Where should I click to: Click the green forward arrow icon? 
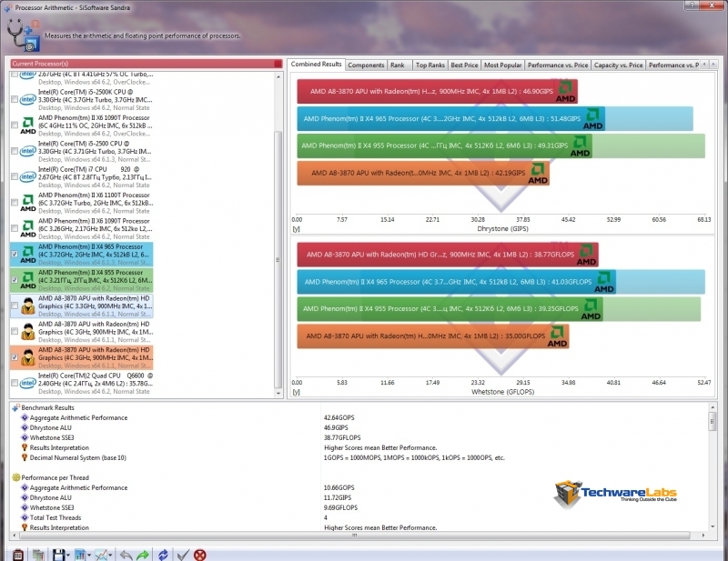pos(143,554)
